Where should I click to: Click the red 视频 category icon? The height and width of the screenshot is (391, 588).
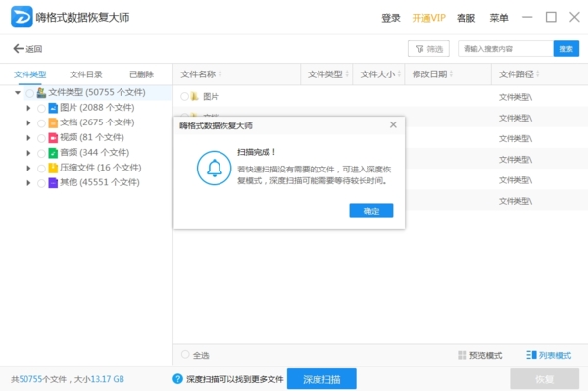53,138
